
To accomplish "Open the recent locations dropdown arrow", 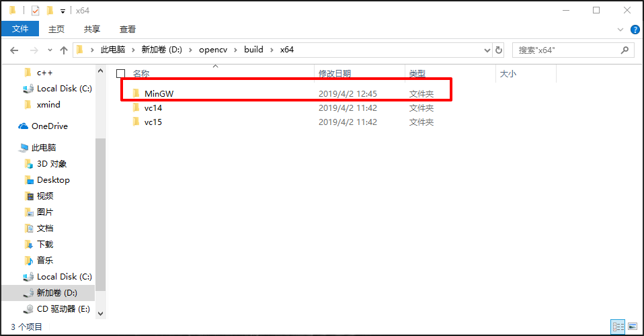I will coord(50,50).
